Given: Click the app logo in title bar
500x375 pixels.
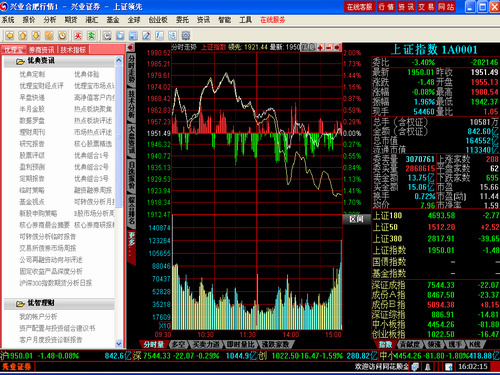Looking at the screenshot, I should click(4, 6).
